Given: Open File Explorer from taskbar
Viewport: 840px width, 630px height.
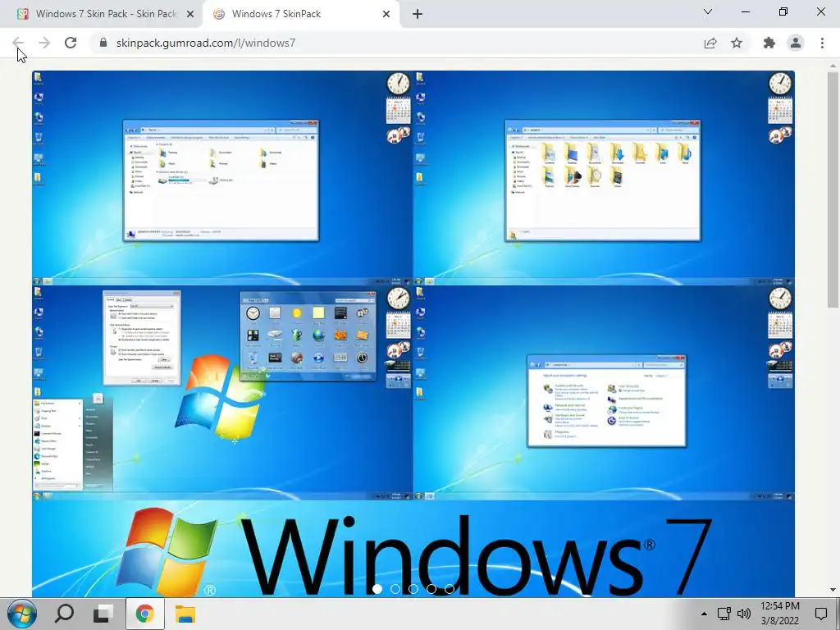Looking at the screenshot, I should click(x=185, y=614).
